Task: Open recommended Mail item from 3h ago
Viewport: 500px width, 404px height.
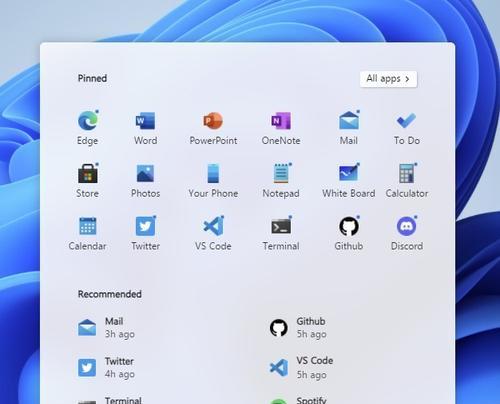Action: point(107,328)
